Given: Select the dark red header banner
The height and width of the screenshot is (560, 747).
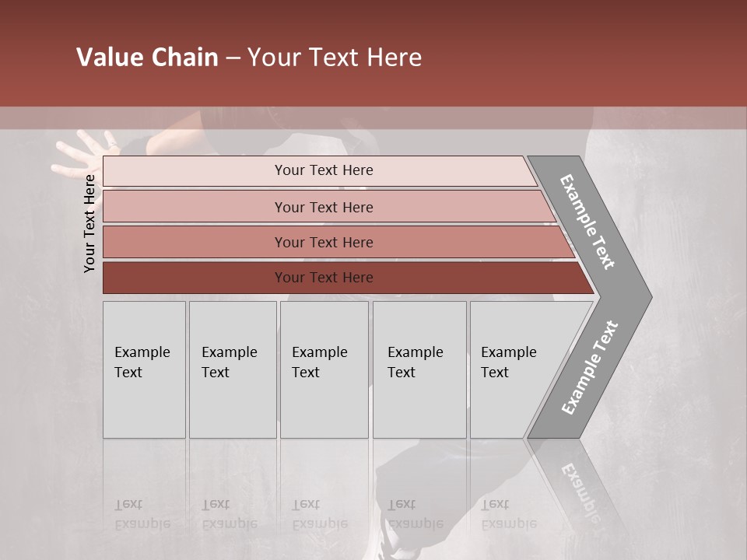Looking at the screenshot, I should pyautogui.click(x=373, y=53).
